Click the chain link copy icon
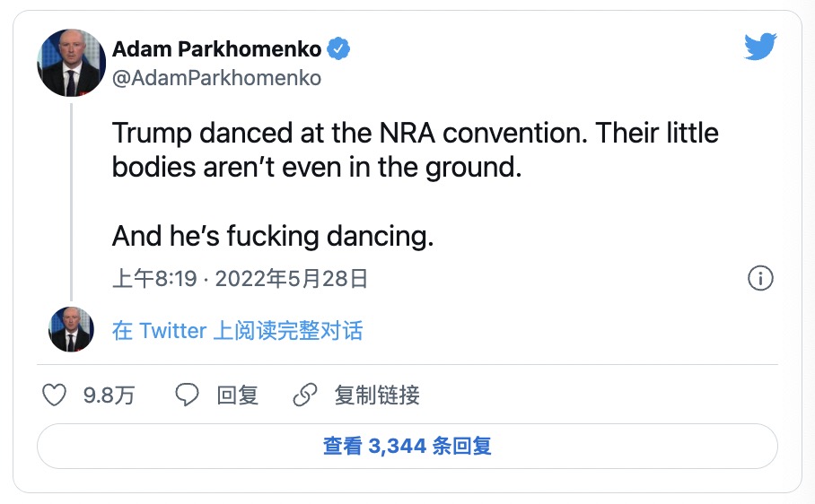Image resolution: width=815 pixels, height=504 pixels. pyautogui.click(x=305, y=395)
